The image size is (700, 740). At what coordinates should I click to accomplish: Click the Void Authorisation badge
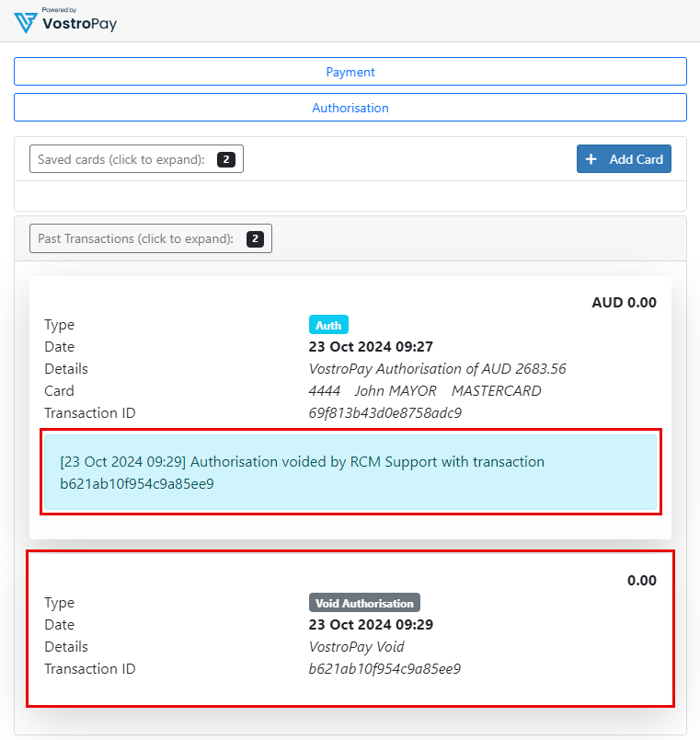point(364,603)
